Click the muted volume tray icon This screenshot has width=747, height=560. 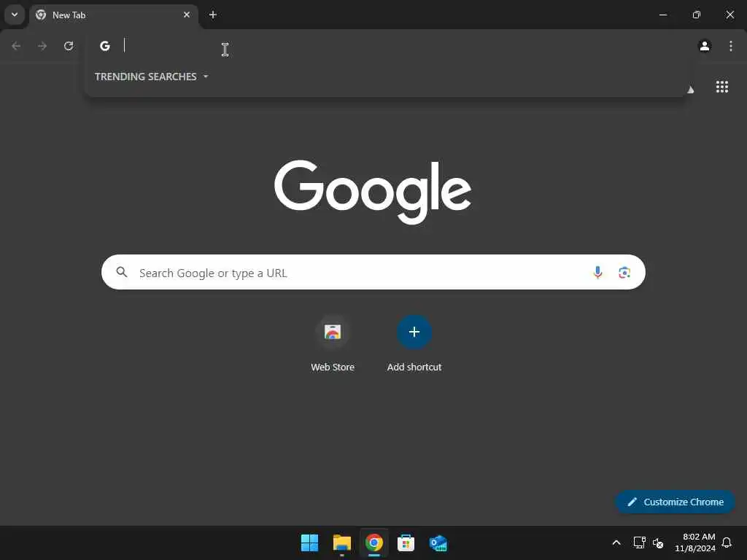pyautogui.click(x=658, y=542)
